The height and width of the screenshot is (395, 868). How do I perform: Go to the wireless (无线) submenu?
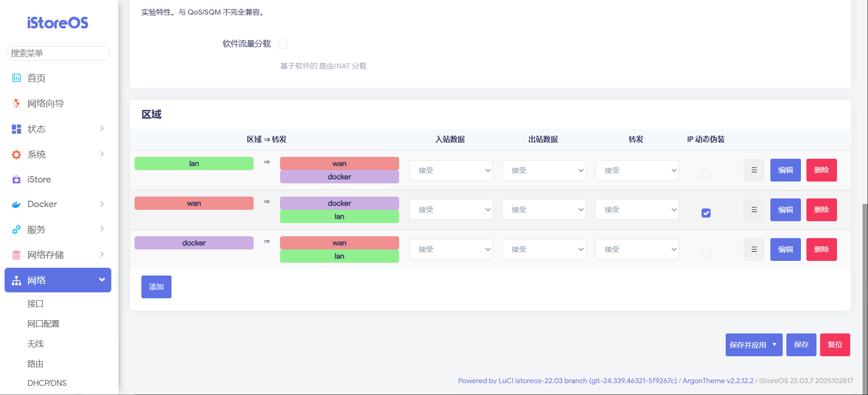pos(36,344)
